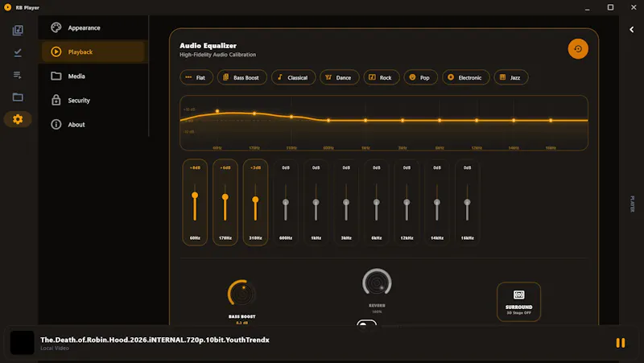Click the 12kHz band slider handle
The width and height of the screenshot is (644, 363).
407,202
